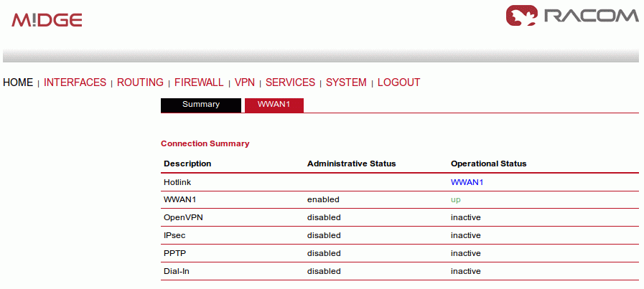Click the Connection Summary heading
644x289 pixels.
(x=205, y=143)
